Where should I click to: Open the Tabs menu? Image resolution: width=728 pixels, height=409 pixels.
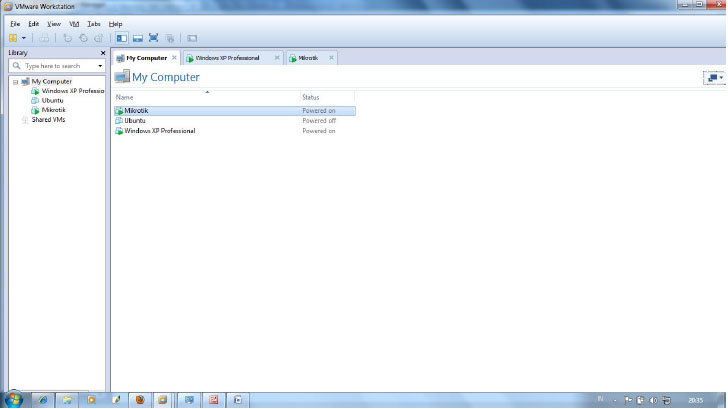tap(94, 24)
